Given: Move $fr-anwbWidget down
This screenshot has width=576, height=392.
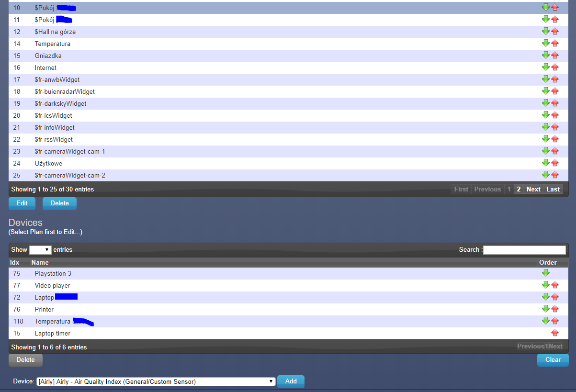Looking at the screenshot, I should 545,79.
